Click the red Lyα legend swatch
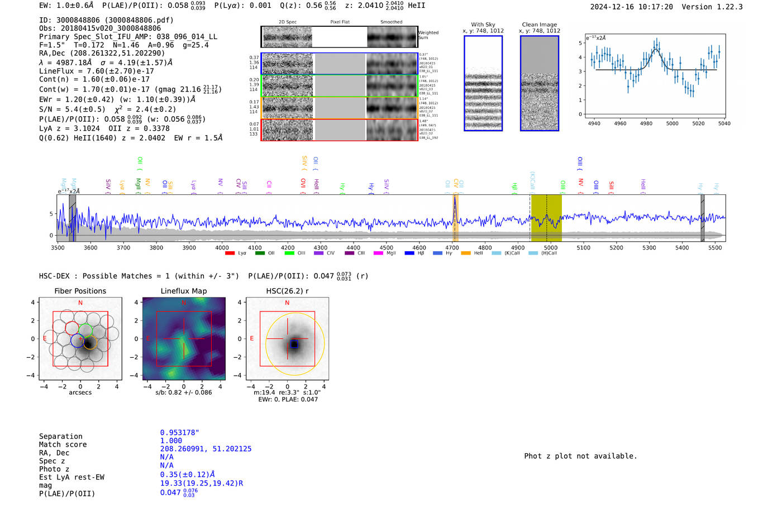The image size is (782, 532). coord(230,253)
